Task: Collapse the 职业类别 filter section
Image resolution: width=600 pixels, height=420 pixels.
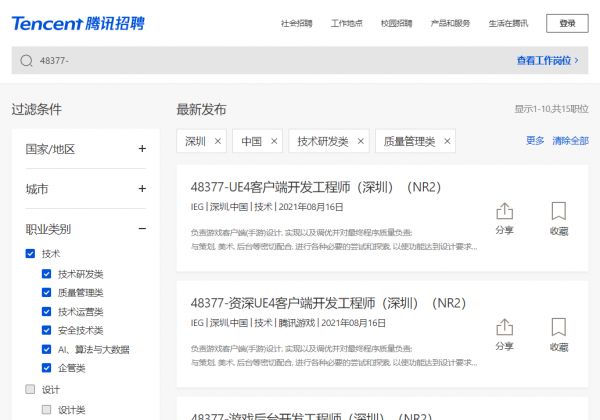Action: [x=142, y=229]
